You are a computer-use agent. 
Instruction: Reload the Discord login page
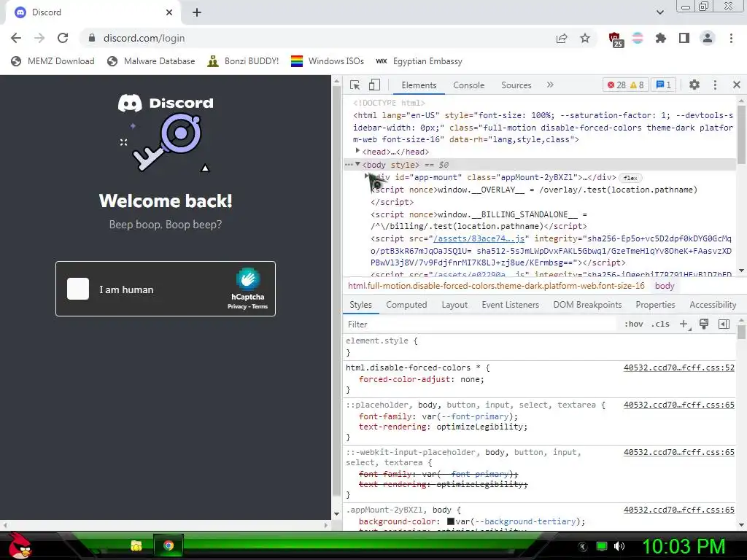(x=63, y=38)
